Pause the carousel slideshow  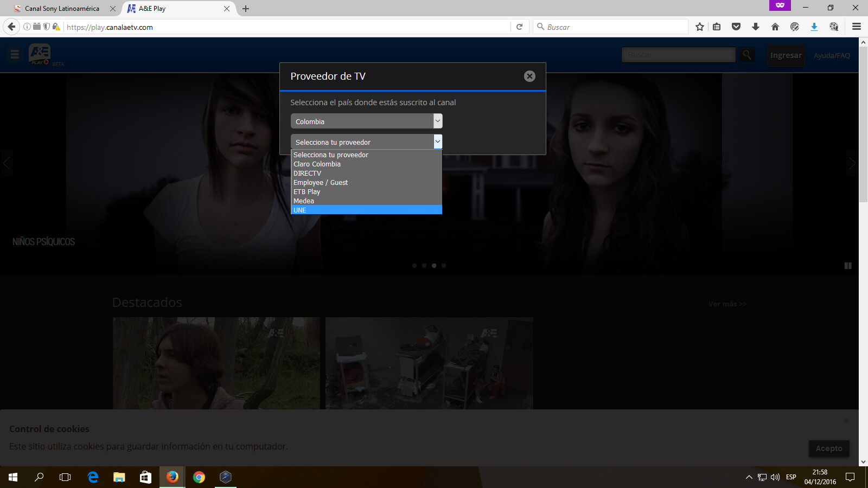pos(848,266)
